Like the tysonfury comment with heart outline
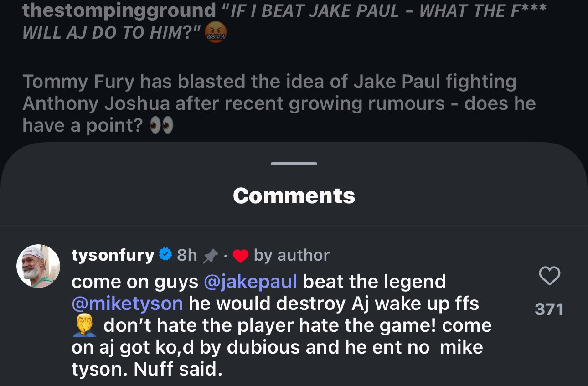Image resolution: width=588 pixels, height=386 pixels. point(549,276)
